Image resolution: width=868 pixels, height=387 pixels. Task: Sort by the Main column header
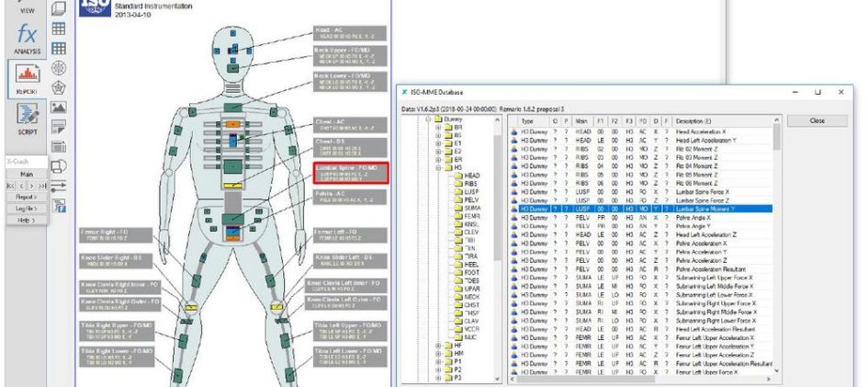[582, 121]
